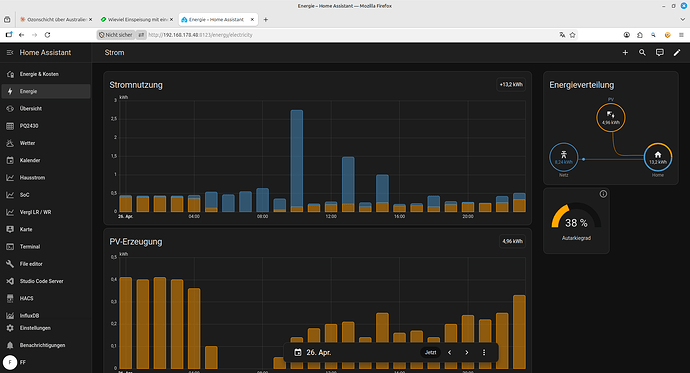Click the Autarkiegrad info icon
This screenshot has height=373, width=690.
[x=603, y=194]
